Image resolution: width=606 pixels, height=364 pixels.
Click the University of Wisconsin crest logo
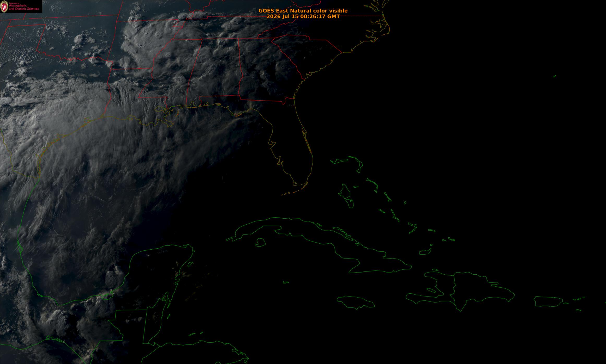point(4,7)
